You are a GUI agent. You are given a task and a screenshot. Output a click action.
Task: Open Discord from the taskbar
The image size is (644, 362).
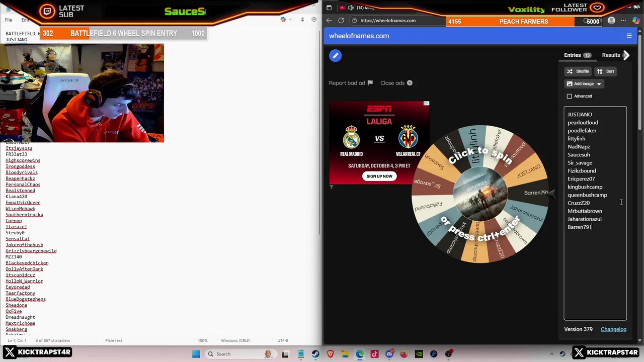tap(389, 354)
